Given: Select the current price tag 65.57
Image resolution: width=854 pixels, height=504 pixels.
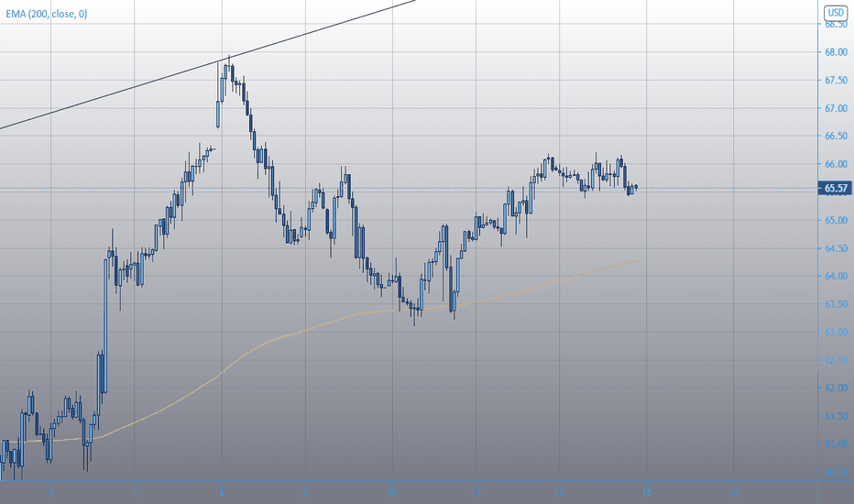Looking at the screenshot, I should click(x=835, y=189).
